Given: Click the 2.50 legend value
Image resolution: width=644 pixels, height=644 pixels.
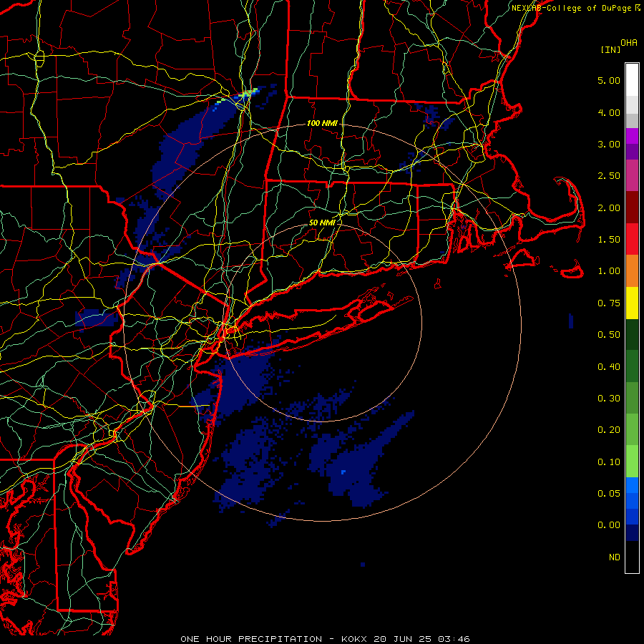Looking at the screenshot, I should (x=609, y=176).
